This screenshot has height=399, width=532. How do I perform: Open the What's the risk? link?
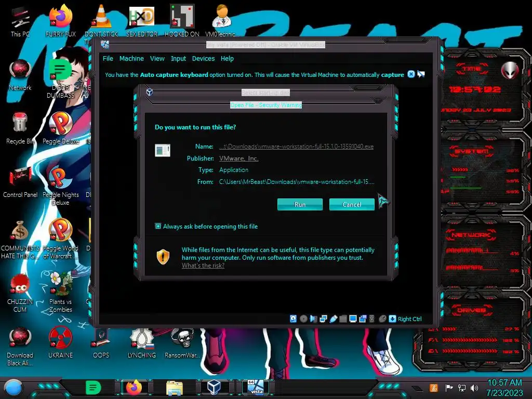click(x=203, y=265)
